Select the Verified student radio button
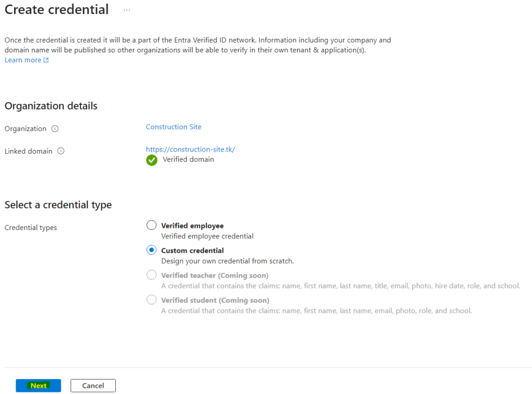This screenshot has width=532, height=394. [x=151, y=300]
